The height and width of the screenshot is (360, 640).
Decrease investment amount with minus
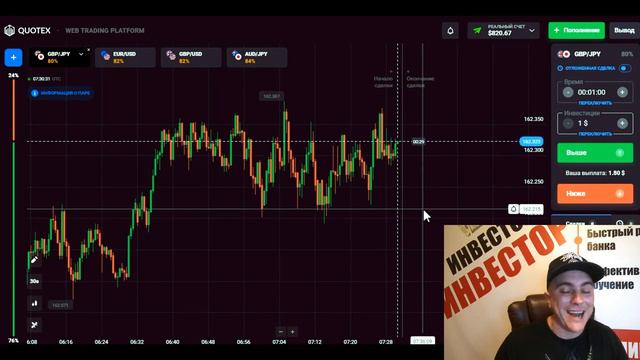(x=568, y=123)
